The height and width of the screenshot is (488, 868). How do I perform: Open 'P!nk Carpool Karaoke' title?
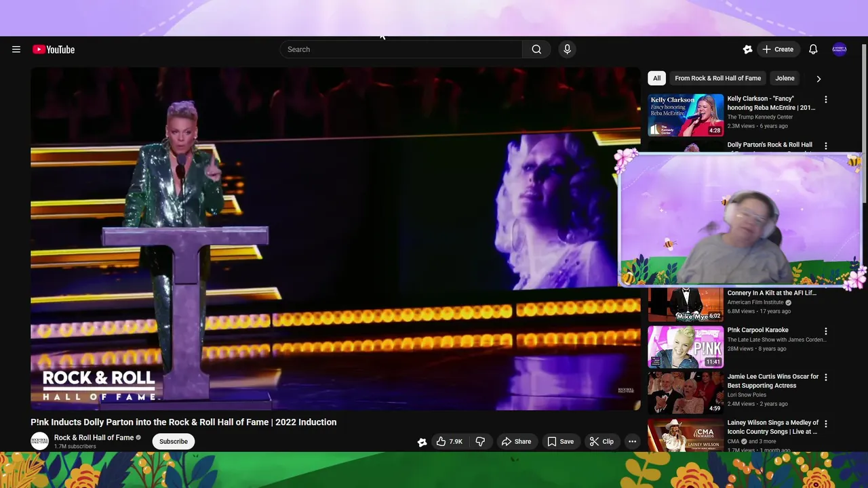click(758, 330)
